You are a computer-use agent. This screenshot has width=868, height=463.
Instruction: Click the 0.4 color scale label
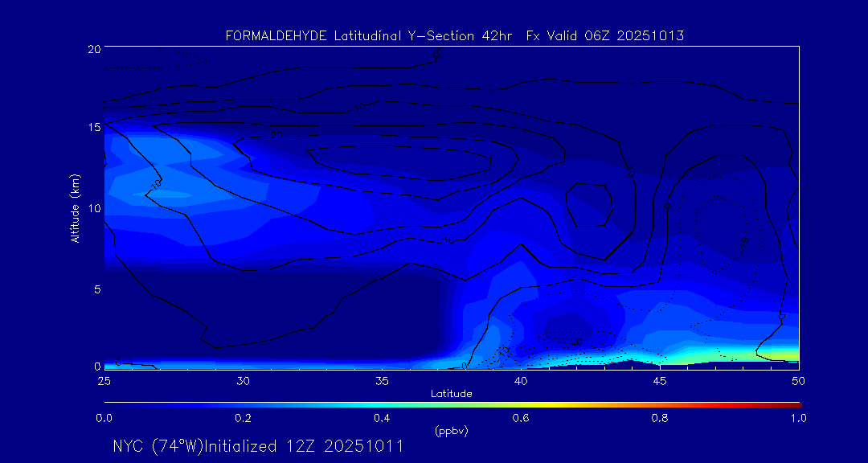[x=382, y=419]
